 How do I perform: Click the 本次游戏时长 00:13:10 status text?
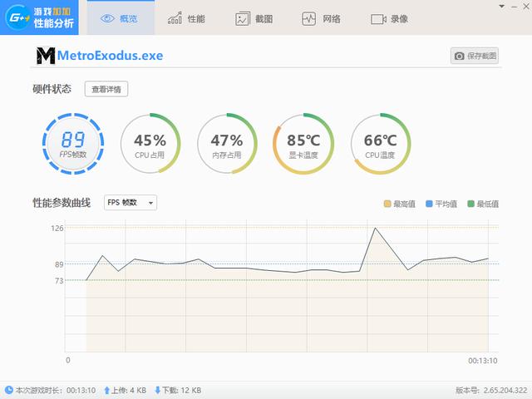coord(56,390)
